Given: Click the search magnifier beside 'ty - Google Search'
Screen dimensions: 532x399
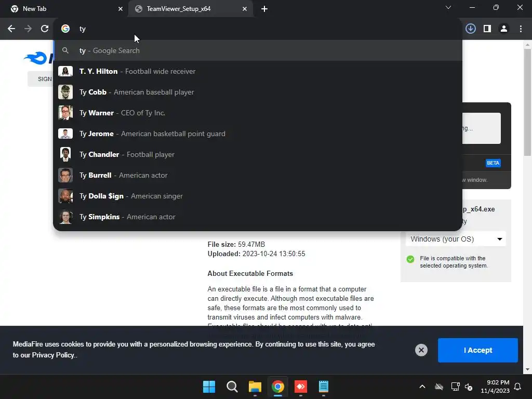Looking at the screenshot, I should click(65, 50).
